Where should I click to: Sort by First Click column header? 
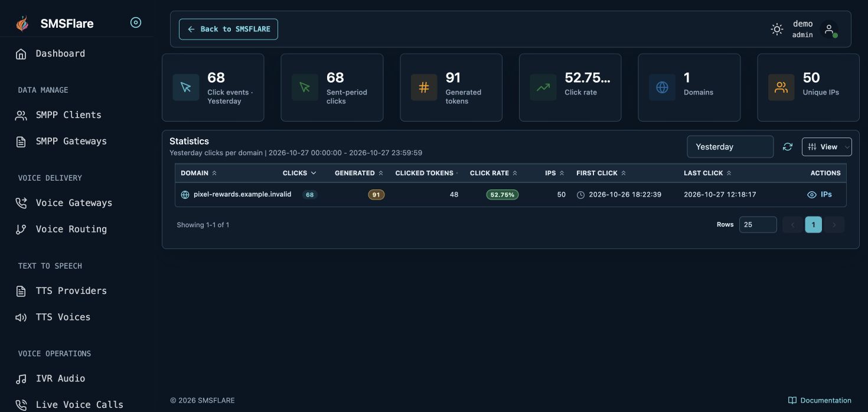601,173
